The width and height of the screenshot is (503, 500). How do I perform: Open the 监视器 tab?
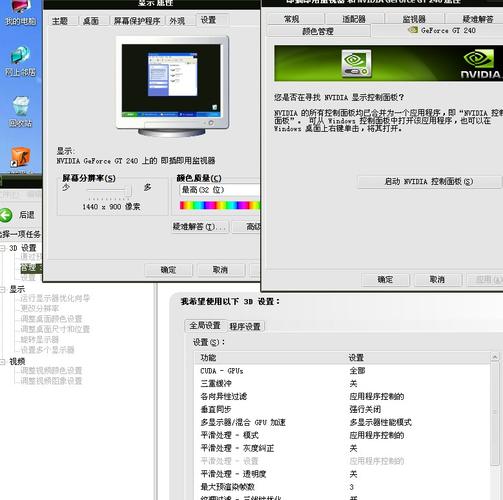click(x=414, y=19)
